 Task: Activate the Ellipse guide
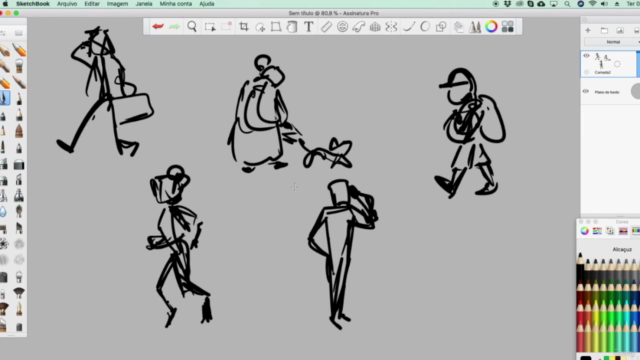pos(342,27)
